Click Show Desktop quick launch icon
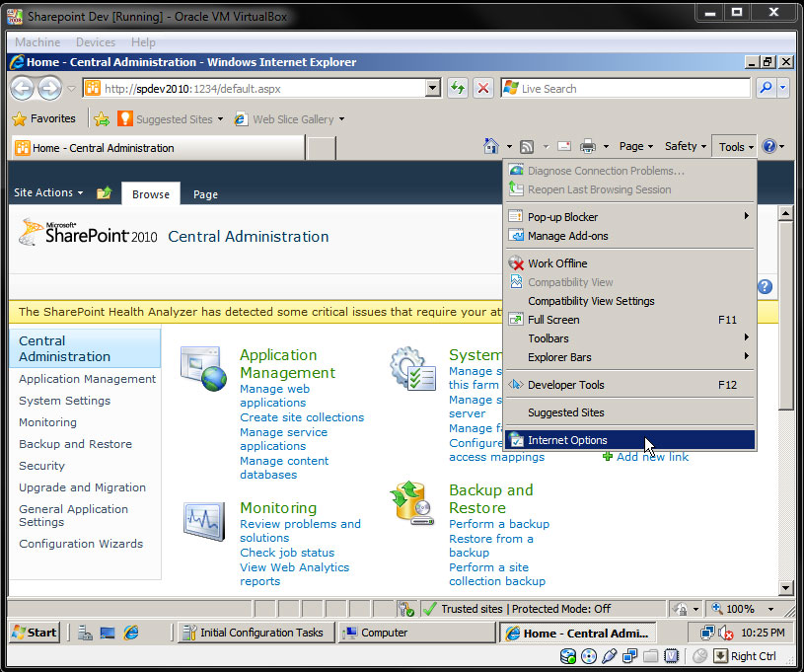Screen dimensions: 804x672 tap(108, 633)
